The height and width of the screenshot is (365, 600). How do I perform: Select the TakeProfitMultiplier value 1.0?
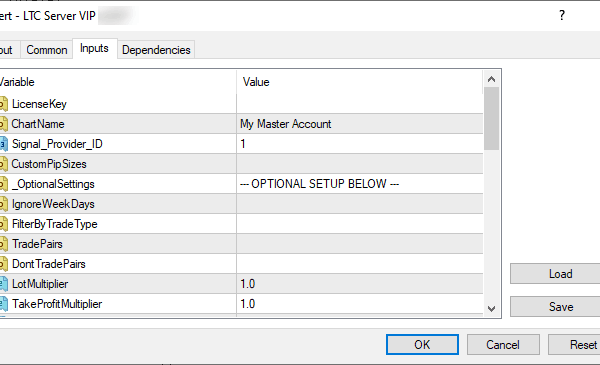point(248,304)
